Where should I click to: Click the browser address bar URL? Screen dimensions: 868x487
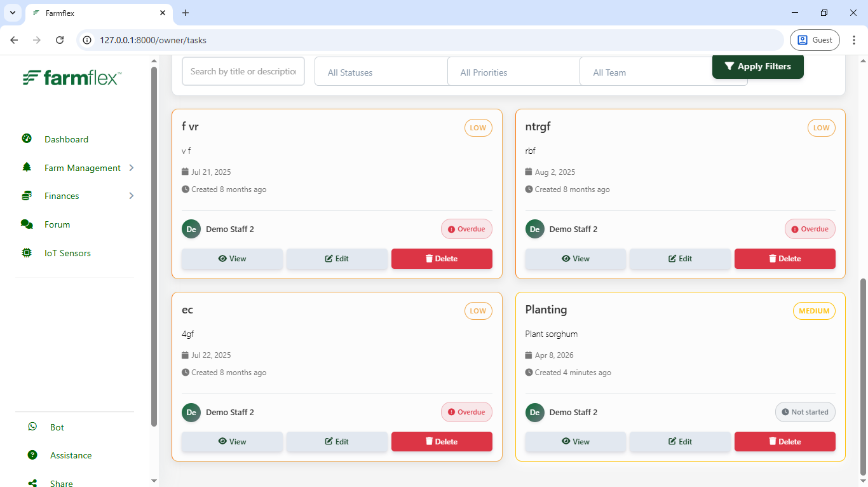153,40
